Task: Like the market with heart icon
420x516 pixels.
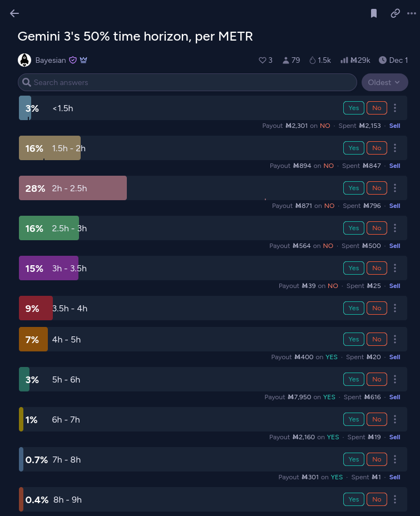Action: click(x=263, y=60)
